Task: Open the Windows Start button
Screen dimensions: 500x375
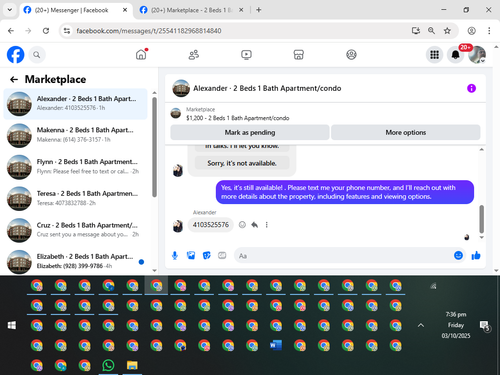Action: coord(12,325)
